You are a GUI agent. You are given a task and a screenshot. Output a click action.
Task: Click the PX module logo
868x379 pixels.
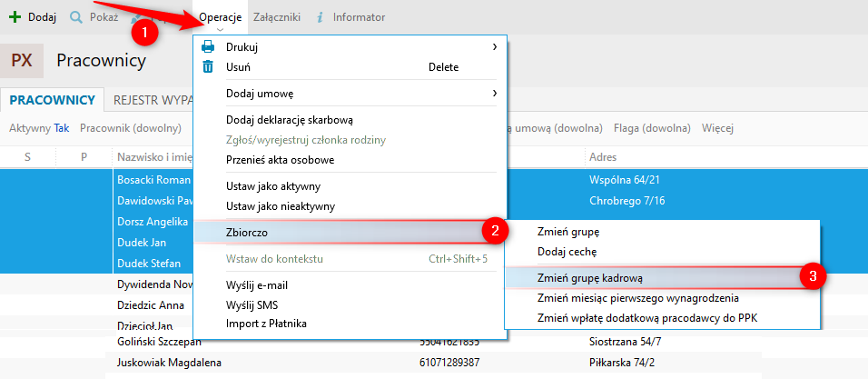point(22,61)
